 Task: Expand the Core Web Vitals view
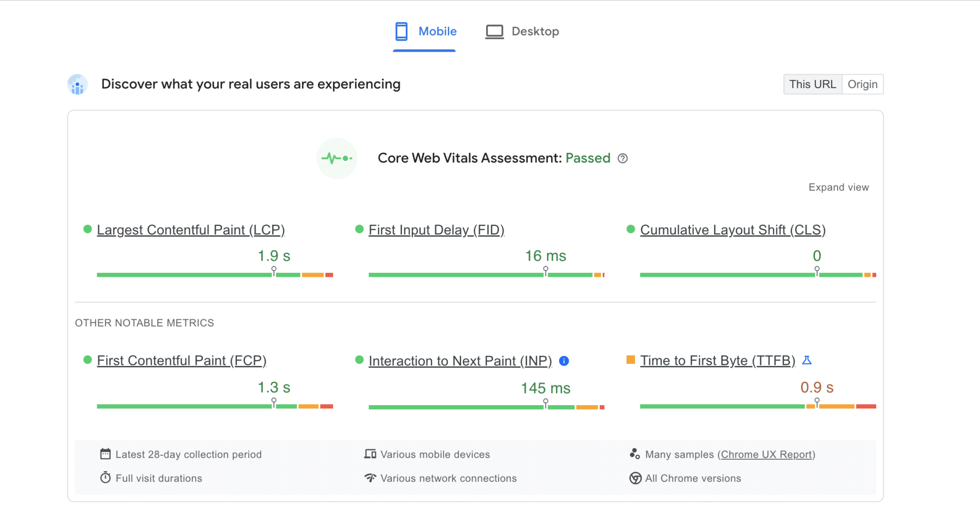(x=838, y=187)
